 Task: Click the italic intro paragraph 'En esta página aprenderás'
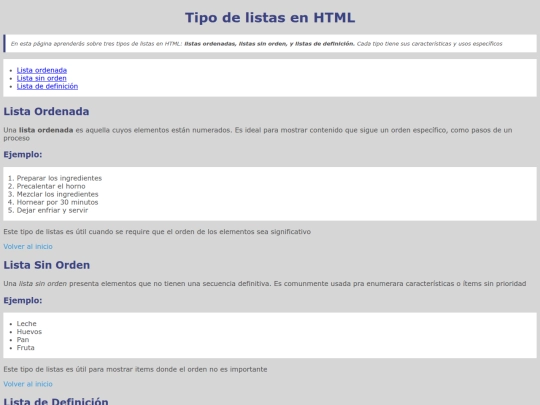coord(257,44)
